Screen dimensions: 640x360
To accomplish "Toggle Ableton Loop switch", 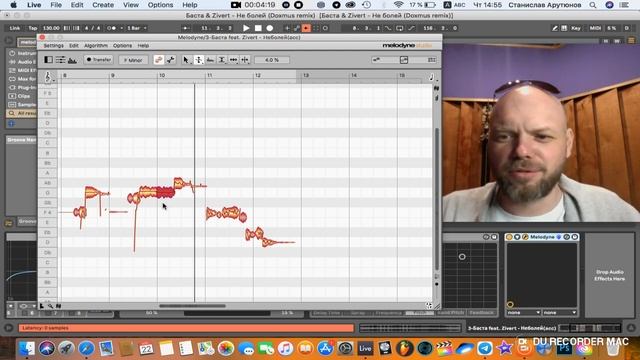I will tap(399, 28).
